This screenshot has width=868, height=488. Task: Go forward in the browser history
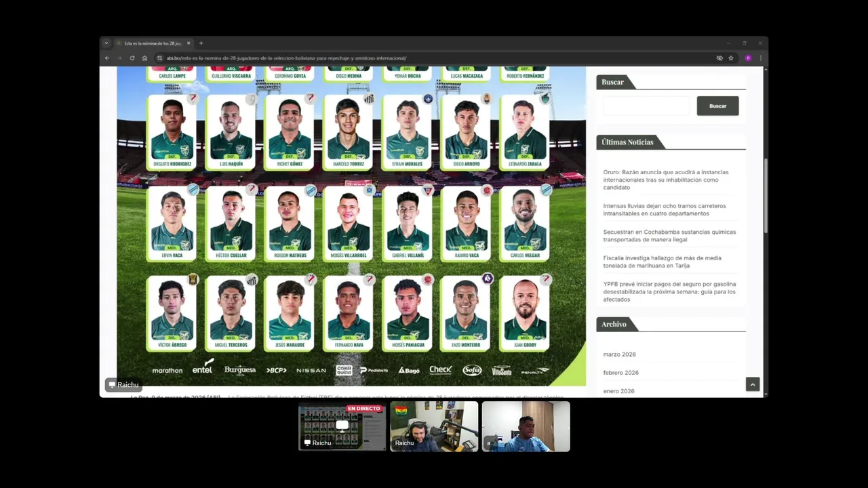pos(119,58)
